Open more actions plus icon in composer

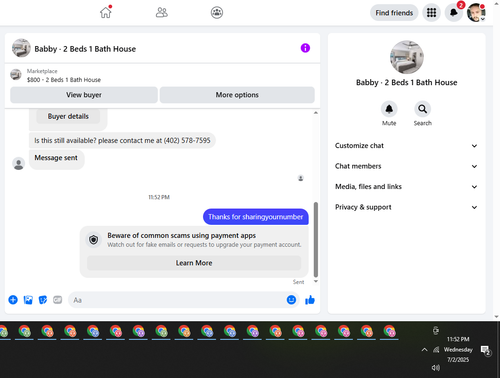coord(13,300)
